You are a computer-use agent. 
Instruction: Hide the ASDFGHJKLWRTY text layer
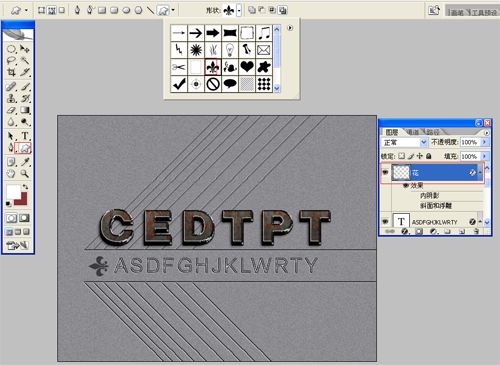[386, 221]
